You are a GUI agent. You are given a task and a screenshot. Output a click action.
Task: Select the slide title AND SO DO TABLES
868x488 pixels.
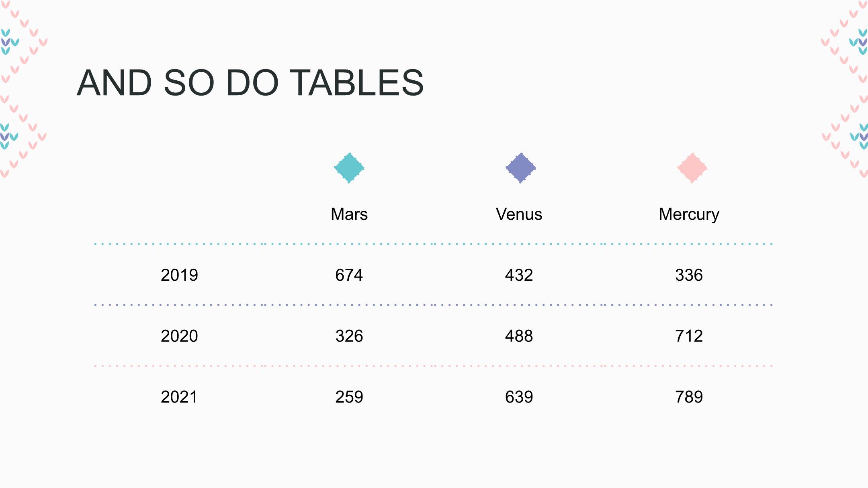coord(250,83)
